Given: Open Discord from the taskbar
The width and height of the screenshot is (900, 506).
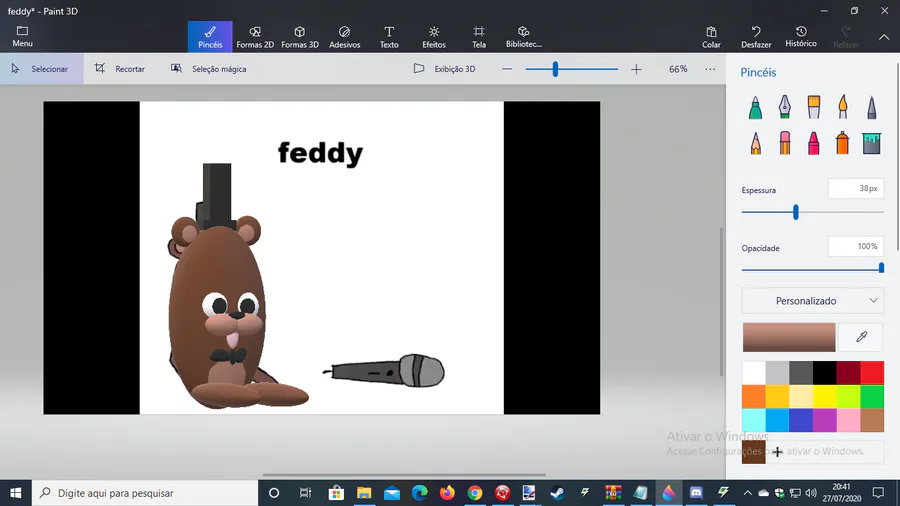Looking at the screenshot, I should pos(696,493).
